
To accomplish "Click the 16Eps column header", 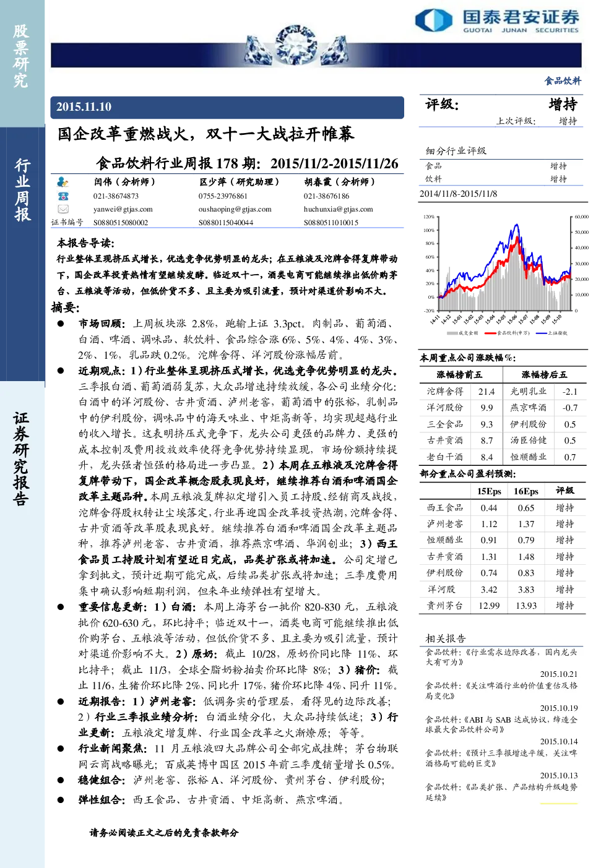I will click(526, 491).
